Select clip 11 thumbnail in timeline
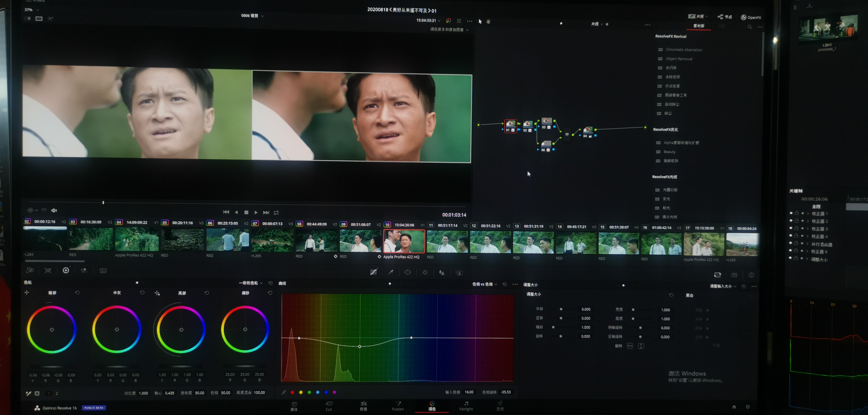The image size is (868, 415). pos(447,242)
